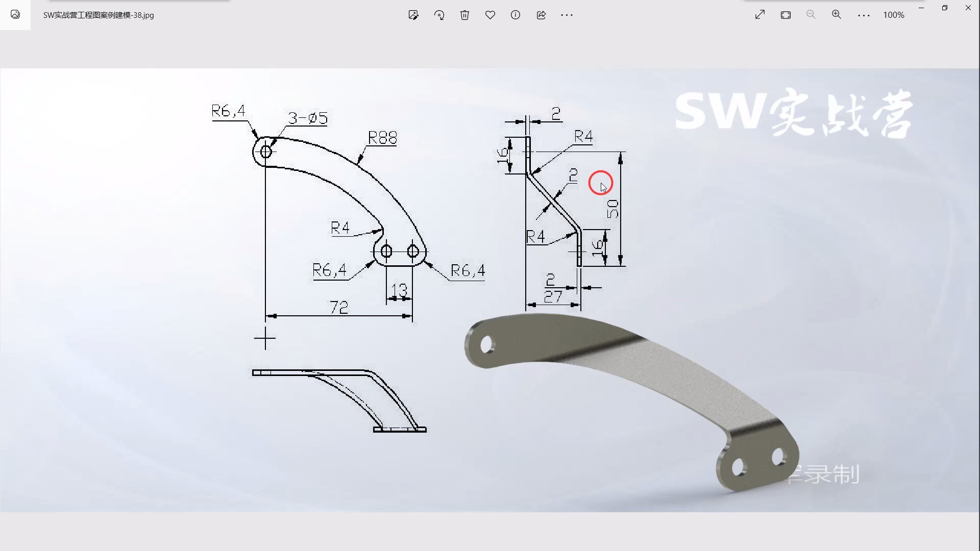Click the SW实战营 watermark text

pos(794,113)
